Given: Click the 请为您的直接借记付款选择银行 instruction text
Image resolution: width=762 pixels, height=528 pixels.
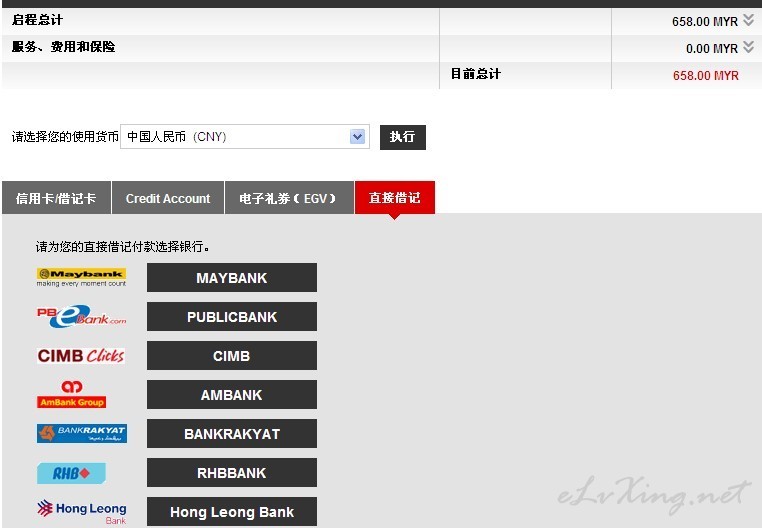Looking at the screenshot, I should [123, 246].
